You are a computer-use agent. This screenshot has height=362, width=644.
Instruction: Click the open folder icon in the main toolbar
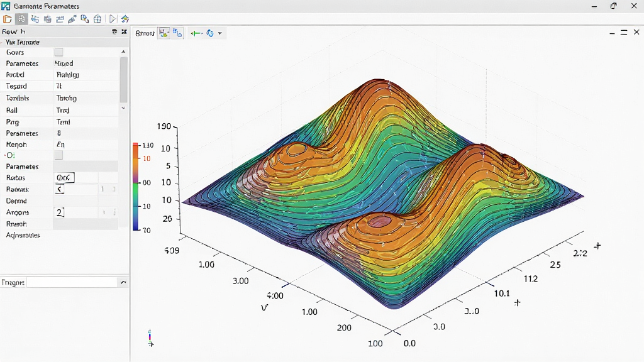coord(8,19)
